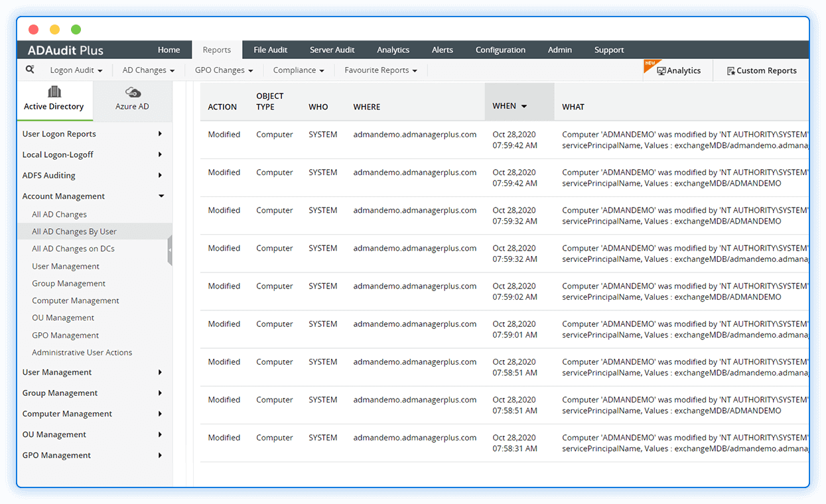Open the Configuration tab
The width and height of the screenshot is (826, 504).
(x=500, y=50)
